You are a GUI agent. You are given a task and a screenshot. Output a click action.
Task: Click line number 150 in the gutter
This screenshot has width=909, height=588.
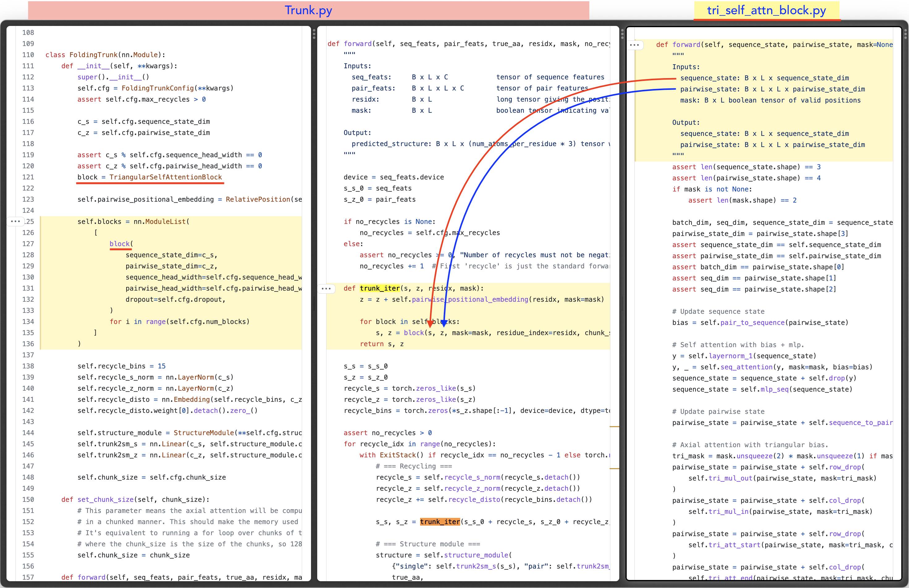click(x=28, y=500)
